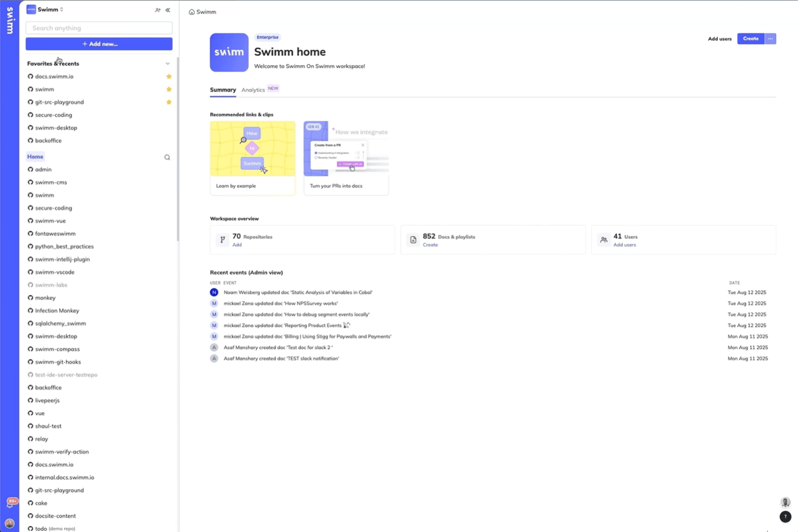Open the Infection Monkey repository
798x532 pixels.
(57, 310)
